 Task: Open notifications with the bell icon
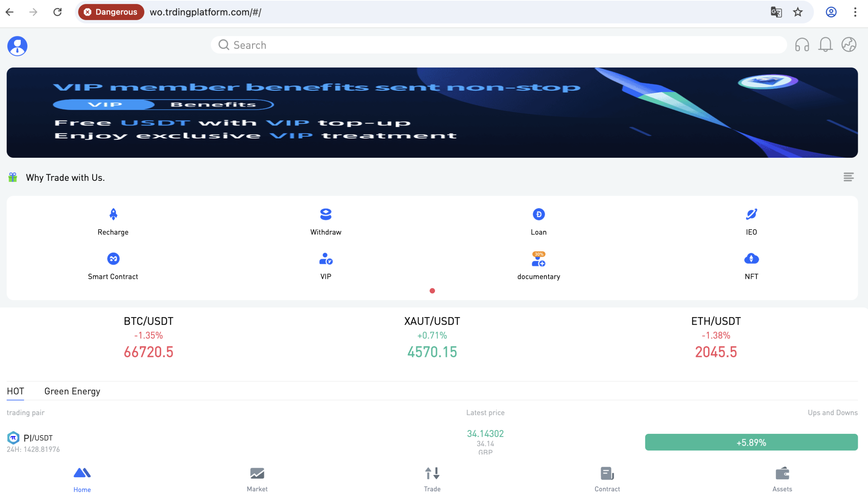click(x=825, y=44)
